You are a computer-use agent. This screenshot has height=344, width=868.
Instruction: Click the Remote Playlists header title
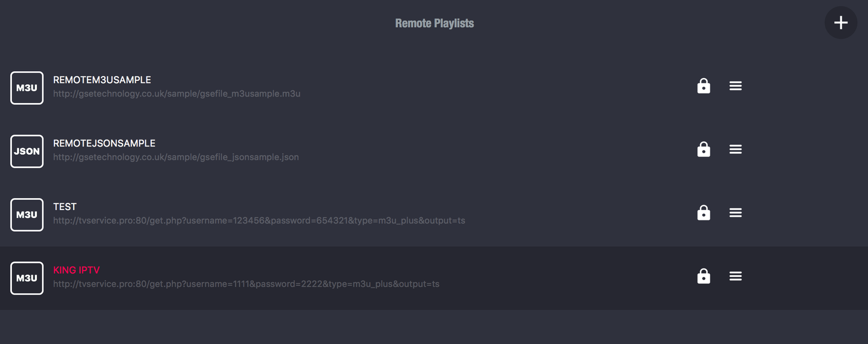click(434, 23)
